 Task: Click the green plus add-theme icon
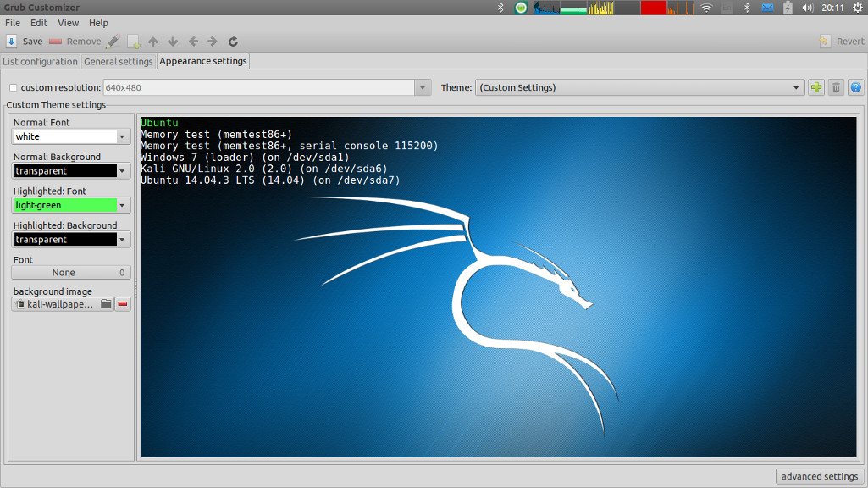tap(816, 87)
